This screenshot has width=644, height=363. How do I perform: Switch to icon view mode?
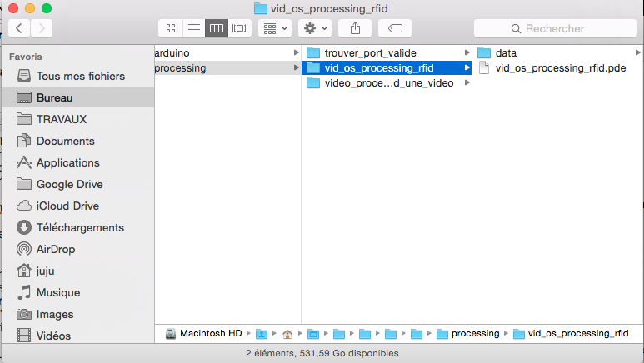coord(171,28)
